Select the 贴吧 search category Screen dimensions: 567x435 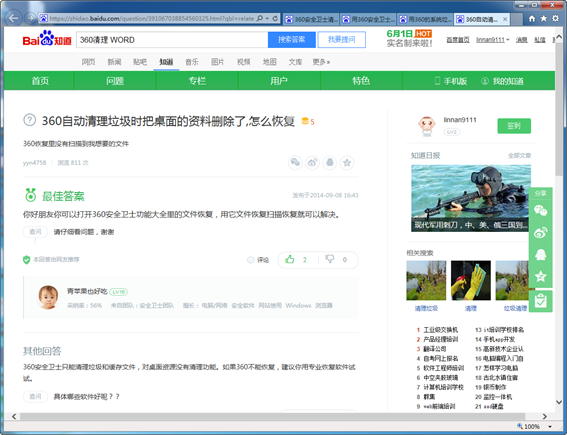(x=140, y=62)
